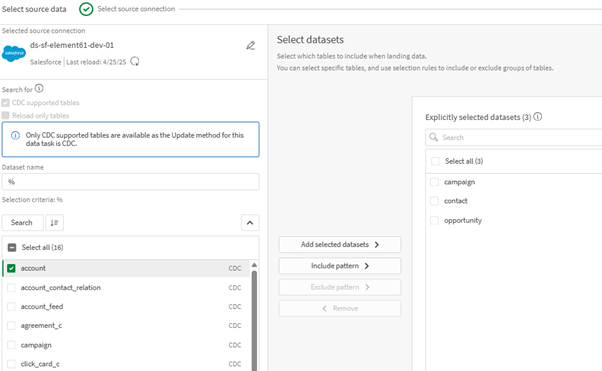Viewport: 602px width, 371px height.
Task: Check the campaign checkbox in source list
Action: 11,345
